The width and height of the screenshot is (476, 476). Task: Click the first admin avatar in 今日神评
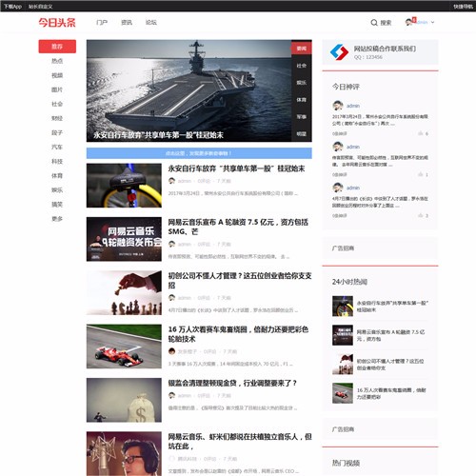click(x=338, y=106)
